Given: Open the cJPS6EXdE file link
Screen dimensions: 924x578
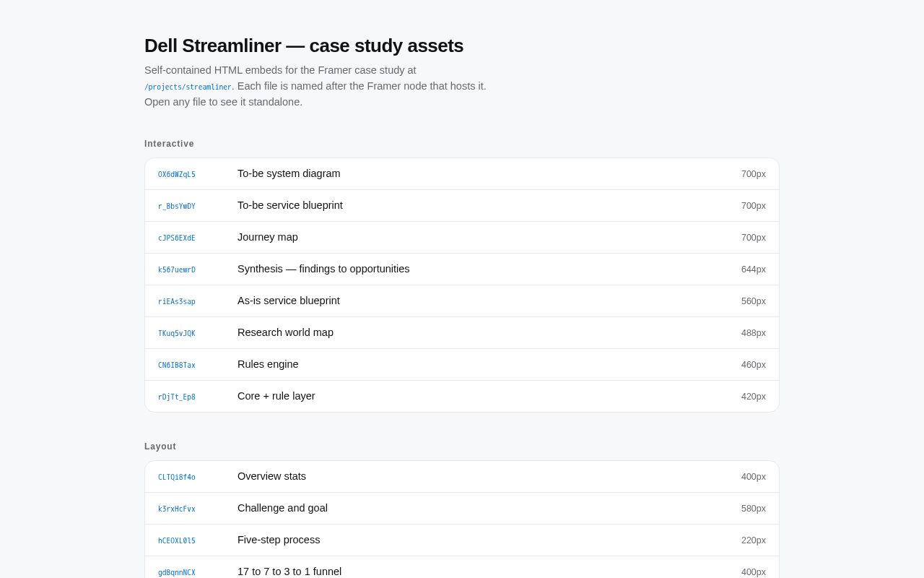Looking at the screenshot, I should pos(177,238).
